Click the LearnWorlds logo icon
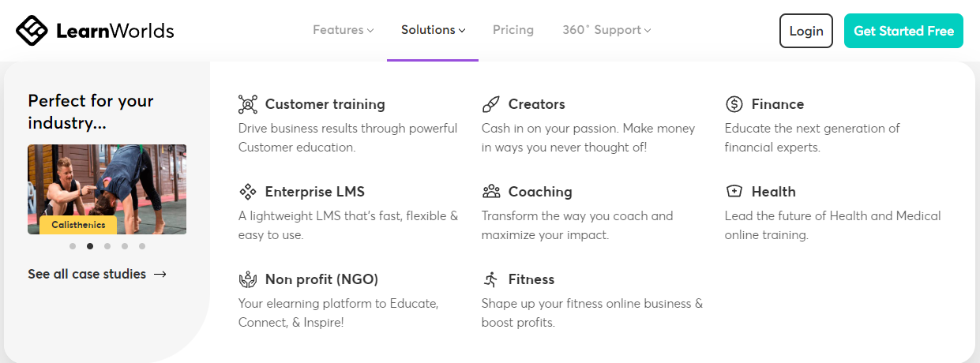980x363 pixels. 32,31
